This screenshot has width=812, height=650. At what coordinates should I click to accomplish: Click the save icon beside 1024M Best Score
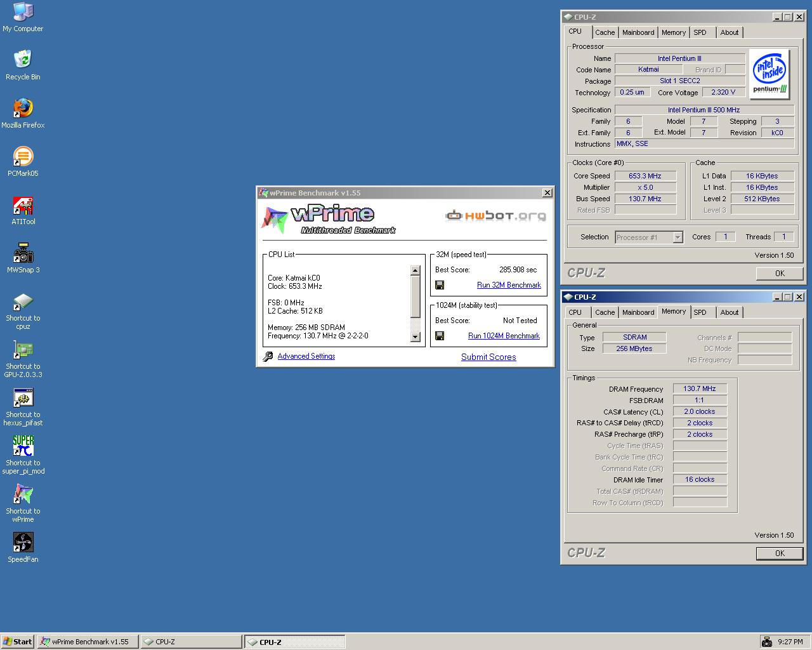(x=440, y=336)
